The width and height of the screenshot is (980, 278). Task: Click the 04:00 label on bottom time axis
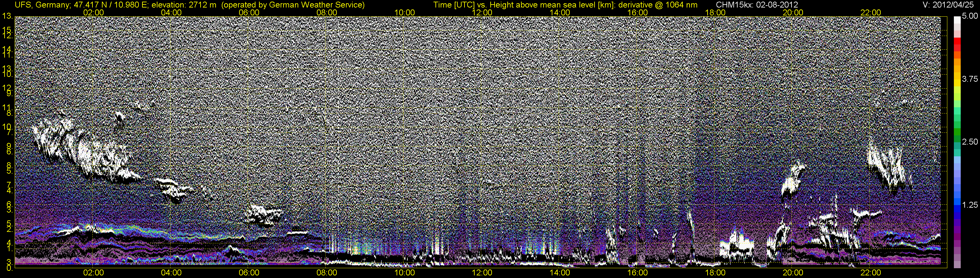[171, 273]
